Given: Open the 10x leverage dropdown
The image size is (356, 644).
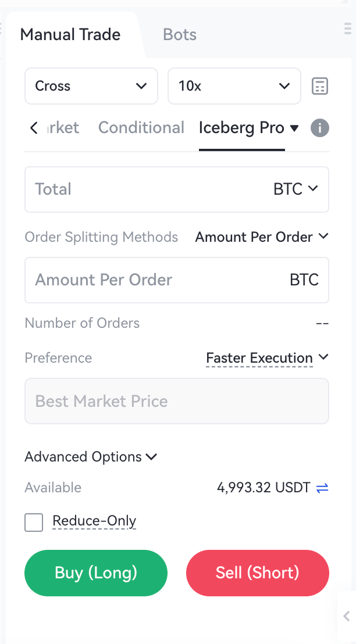Looking at the screenshot, I should coord(234,86).
